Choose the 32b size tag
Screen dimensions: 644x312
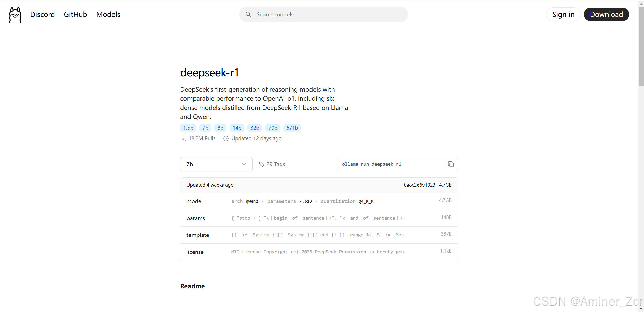255,128
